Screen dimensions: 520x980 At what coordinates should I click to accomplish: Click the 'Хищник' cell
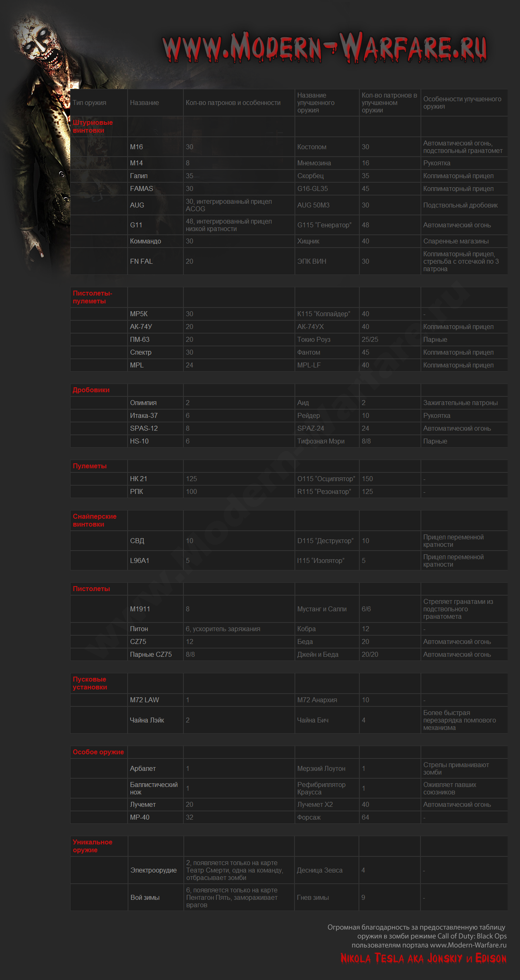327,241
